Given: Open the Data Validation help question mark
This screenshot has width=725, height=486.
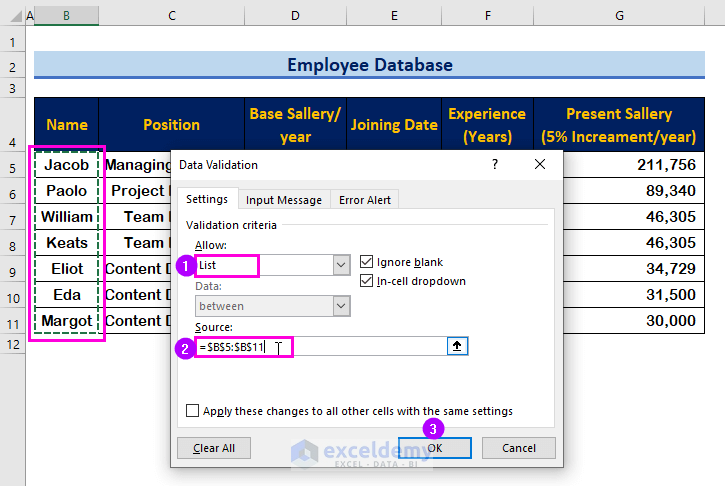Looking at the screenshot, I should tap(495, 164).
